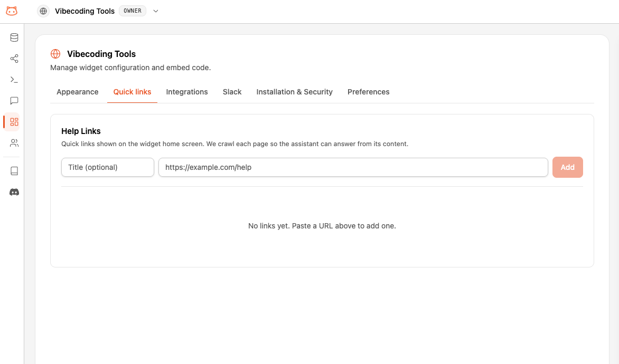Select the Quick links tab
The height and width of the screenshot is (364, 619).
(x=132, y=92)
